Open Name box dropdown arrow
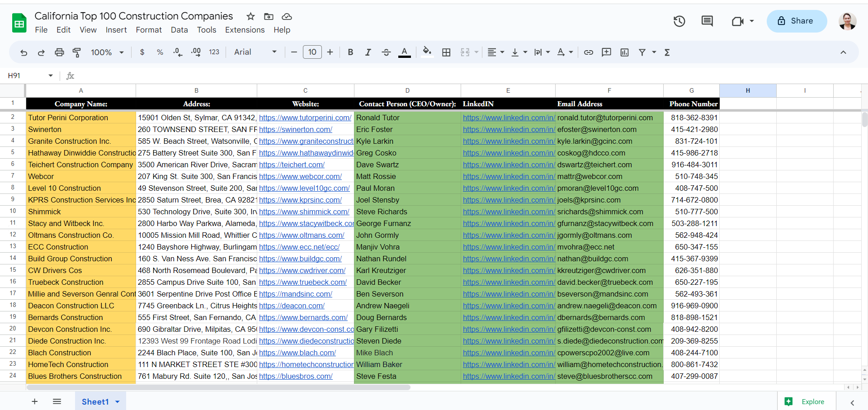 (51, 75)
